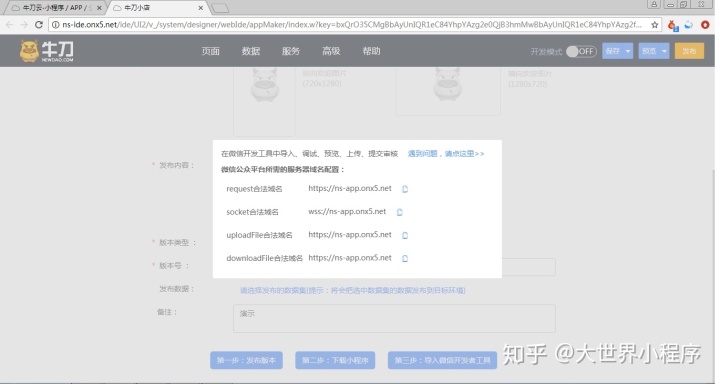
Task: Go back in the browser
Action: (10, 25)
